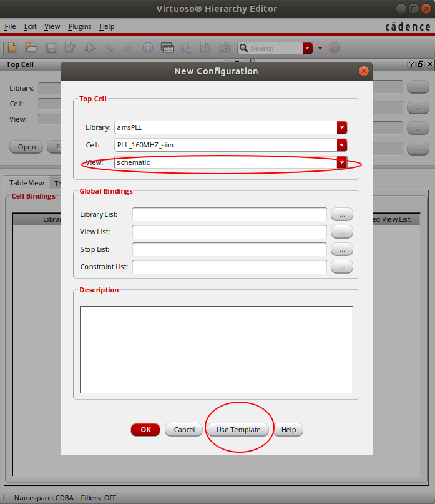Click the hierarchy blocks toolbar icon
This screenshot has width=435, height=504.
(187, 48)
